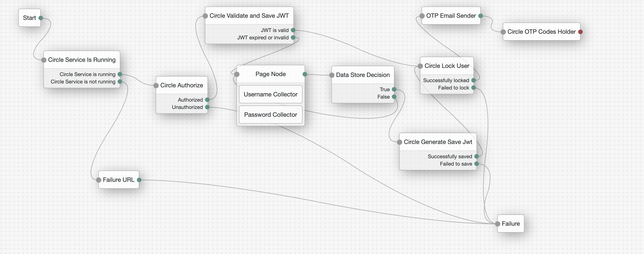Image resolution: width=644 pixels, height=254 pixels.
Task: Click the Start node output connector dot
Action: pyautogui.click(x=41, y=18)
